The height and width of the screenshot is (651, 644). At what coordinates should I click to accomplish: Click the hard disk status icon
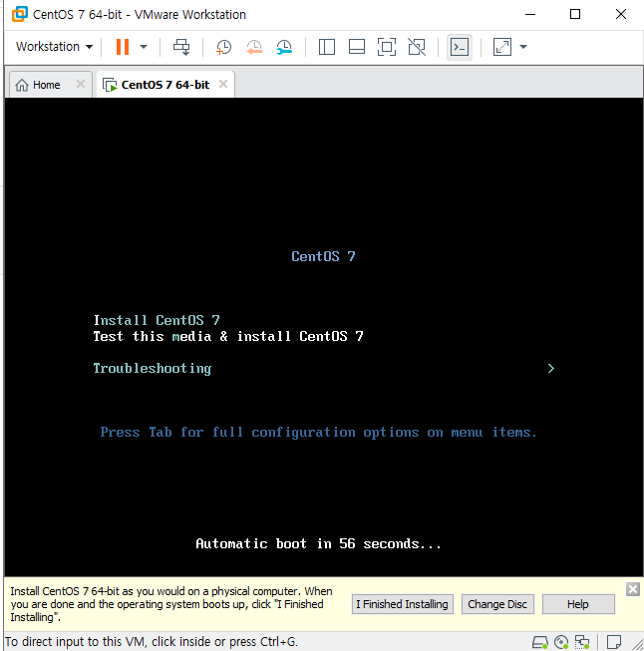(x=539, y=642)
